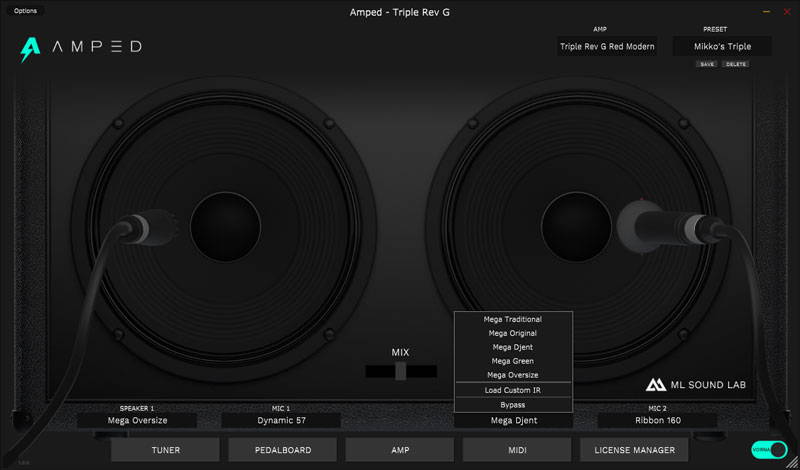
Task: Save the current preset
Action: (707, 64)
